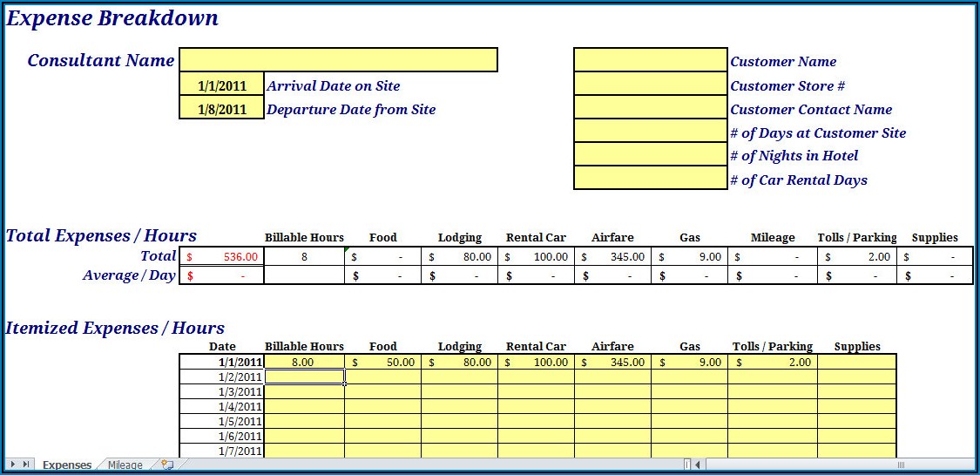
Task: Click the last sheet navigation arrow
Action: point(27,465)
